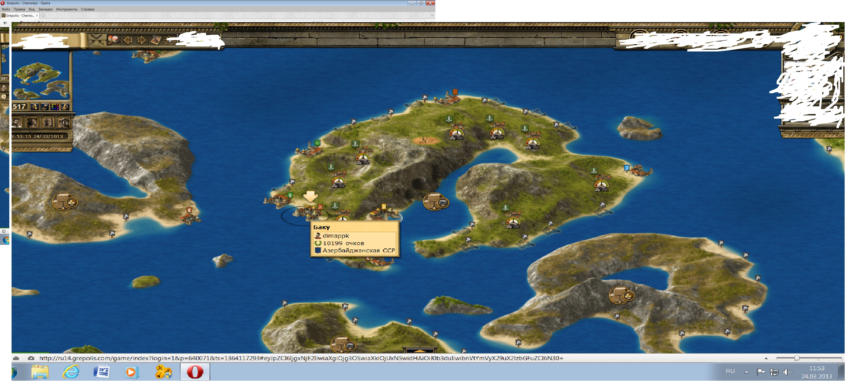The width and height of the screenshot is (868, 385).
Task: Select the Grepolis - Cherno... browser tab
Action: point(20,15)
